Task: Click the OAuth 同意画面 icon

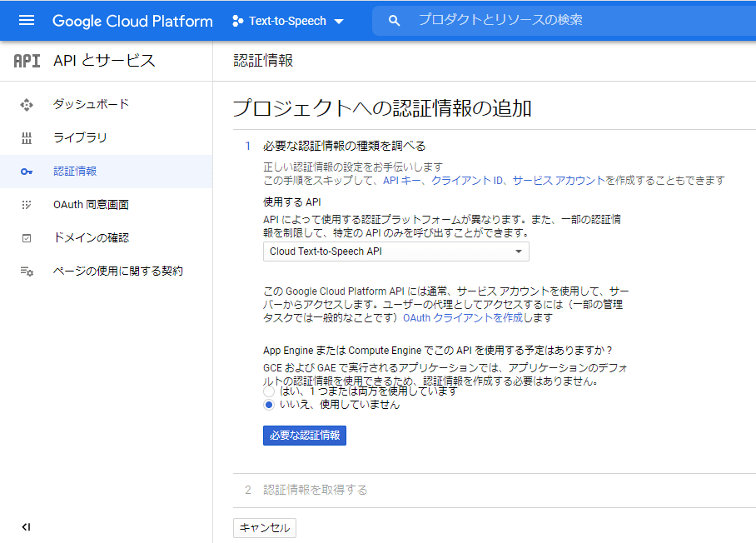Action: (27, 205)
